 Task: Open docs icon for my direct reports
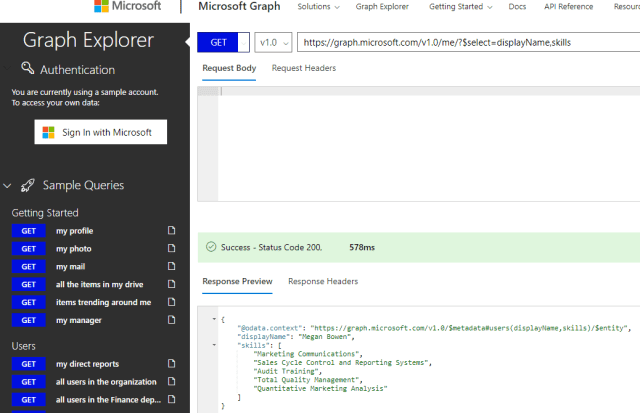171,363
